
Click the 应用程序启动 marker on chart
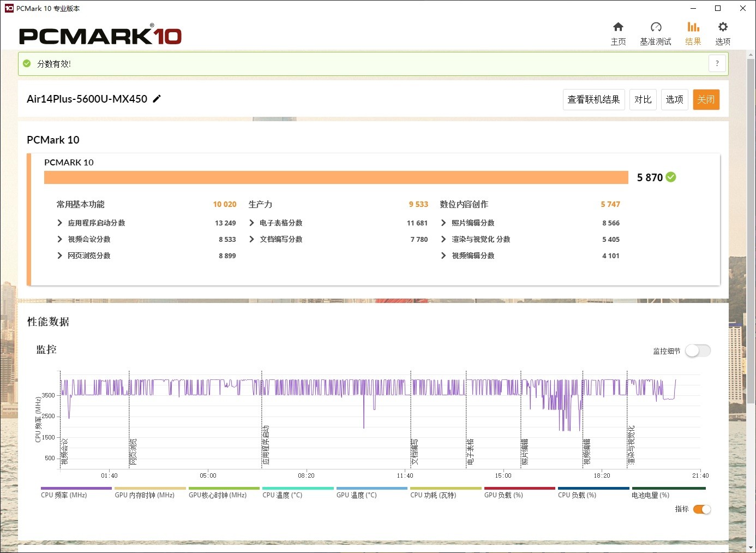tap(266, 445)
